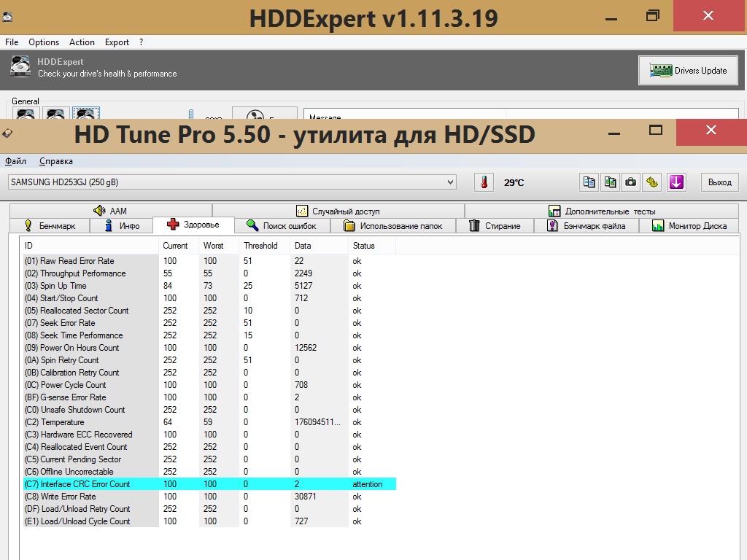Select the (C4) Reallocated Event Count row
The width and height of the screenshot is (747, 560).
[209, 447]
